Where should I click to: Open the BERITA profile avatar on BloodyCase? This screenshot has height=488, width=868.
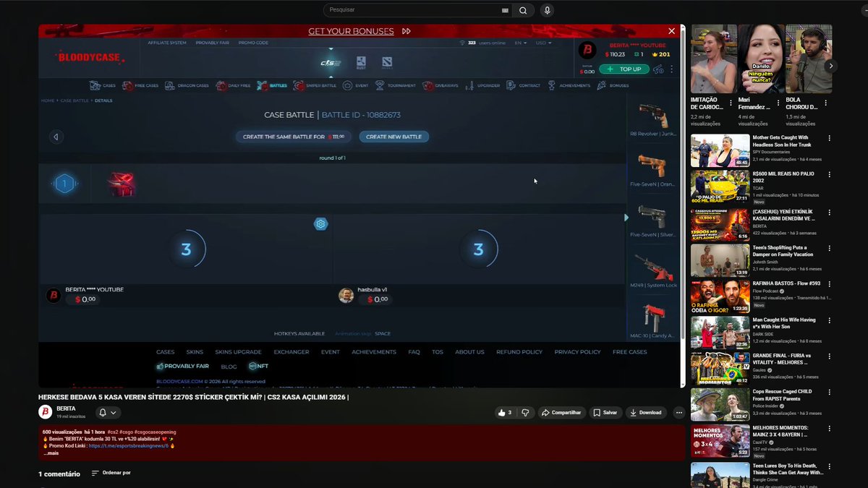(588, 51)
